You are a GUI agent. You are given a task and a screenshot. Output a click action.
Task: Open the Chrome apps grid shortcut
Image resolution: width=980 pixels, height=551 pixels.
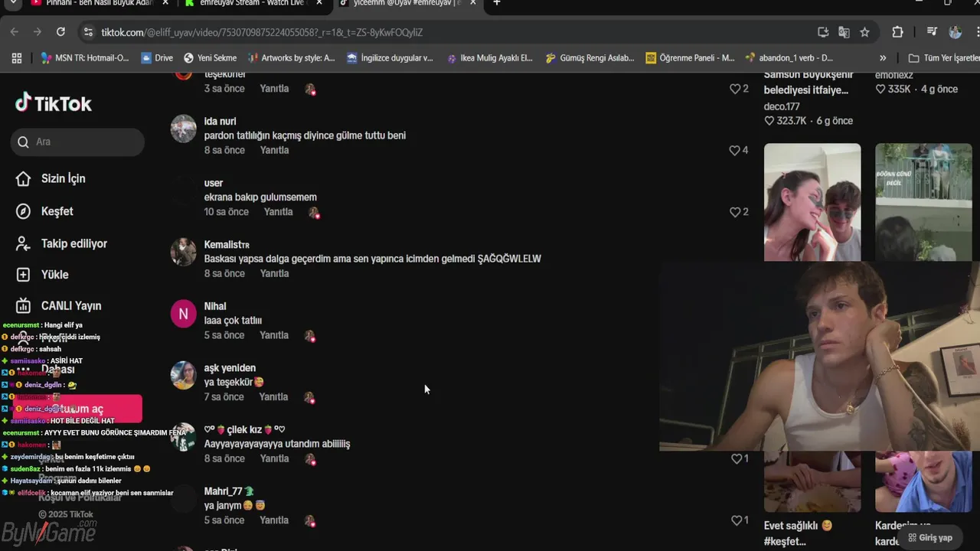[x=17, y=58]
